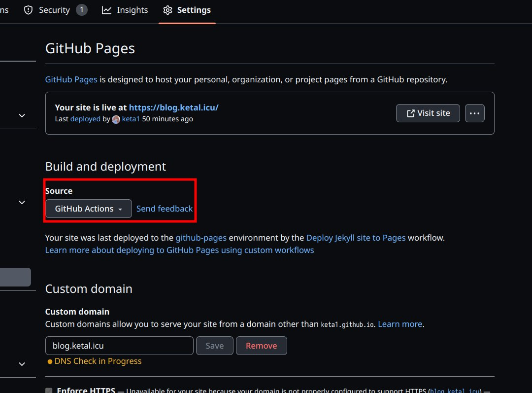Click the Visit site button
This screenshot has height=393, width=532.
pyautogui.click(x=428, y=113)
